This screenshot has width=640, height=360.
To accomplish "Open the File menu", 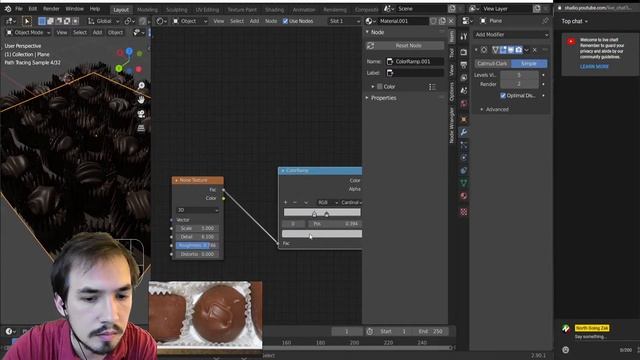I will 19,9.
